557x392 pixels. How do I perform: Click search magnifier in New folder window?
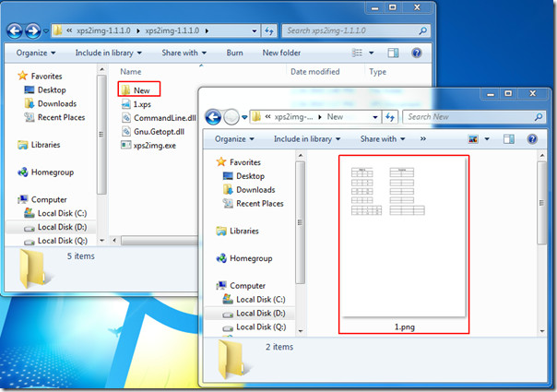(539, 117)
